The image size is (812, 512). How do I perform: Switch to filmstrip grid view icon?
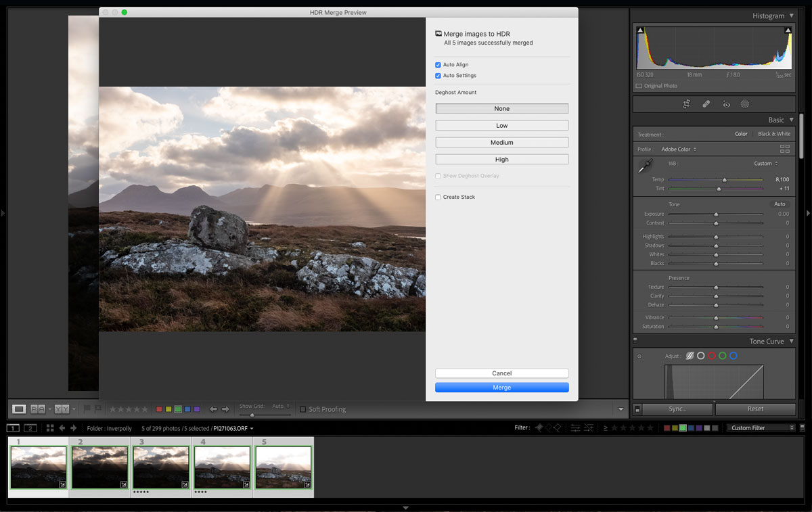pos(50,428)
